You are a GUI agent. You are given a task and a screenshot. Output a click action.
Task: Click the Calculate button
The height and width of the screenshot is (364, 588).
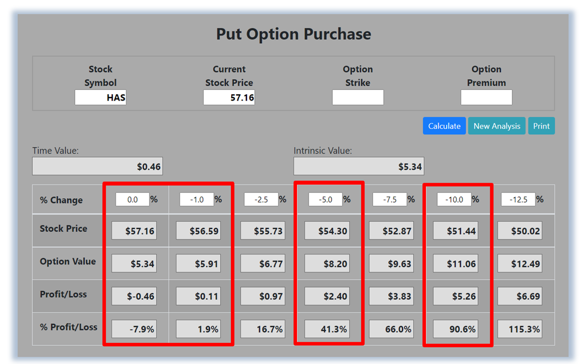444,126
